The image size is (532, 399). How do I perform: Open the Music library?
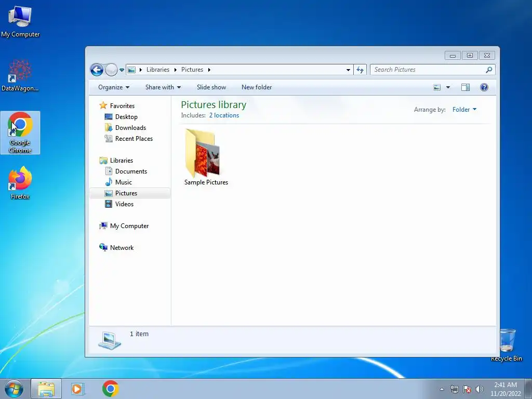pos(123,182)
